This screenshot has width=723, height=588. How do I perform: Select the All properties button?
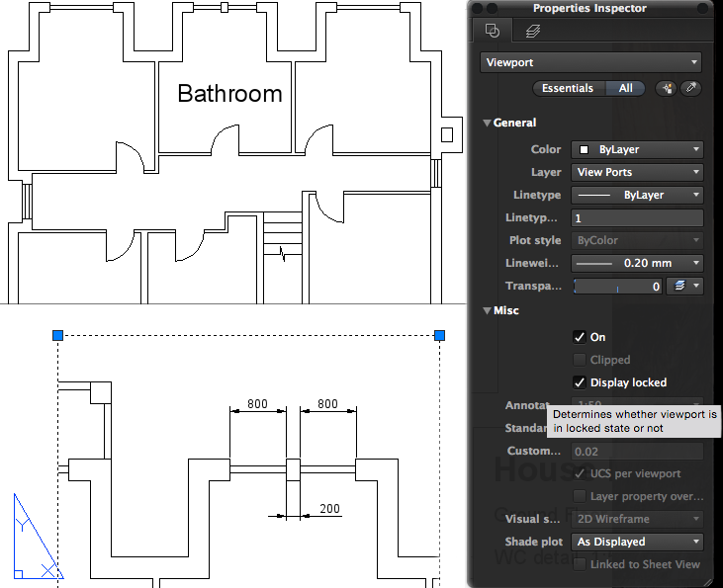click(x=626, y=88)
